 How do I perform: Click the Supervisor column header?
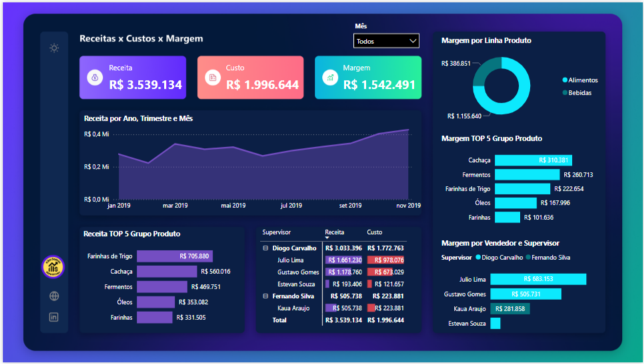277,232
